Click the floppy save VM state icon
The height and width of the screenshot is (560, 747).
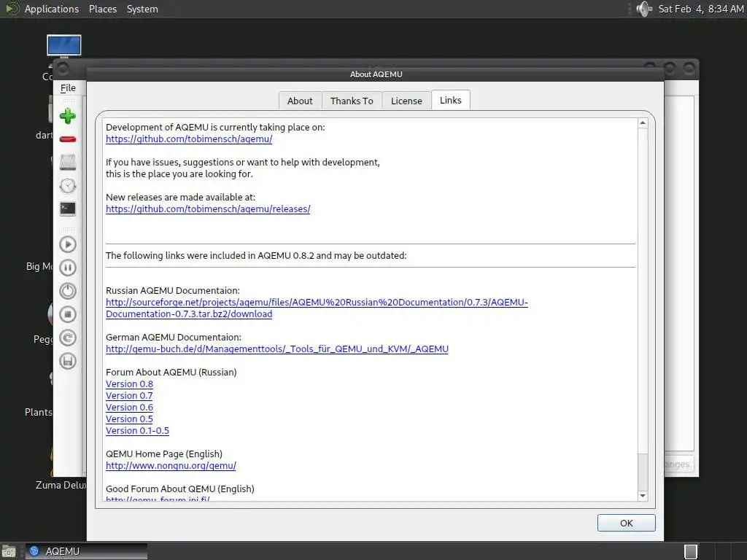coord(68,361)
